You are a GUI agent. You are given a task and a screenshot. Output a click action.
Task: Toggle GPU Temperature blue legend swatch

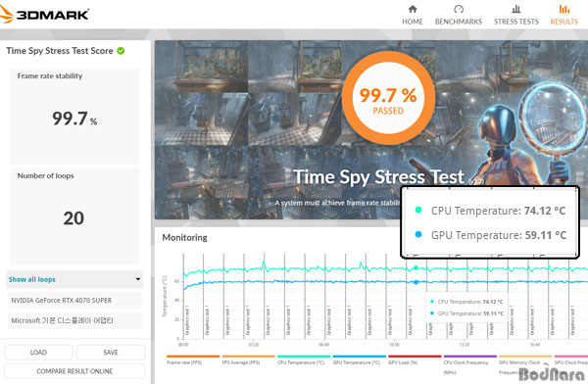tap(359, 357)
